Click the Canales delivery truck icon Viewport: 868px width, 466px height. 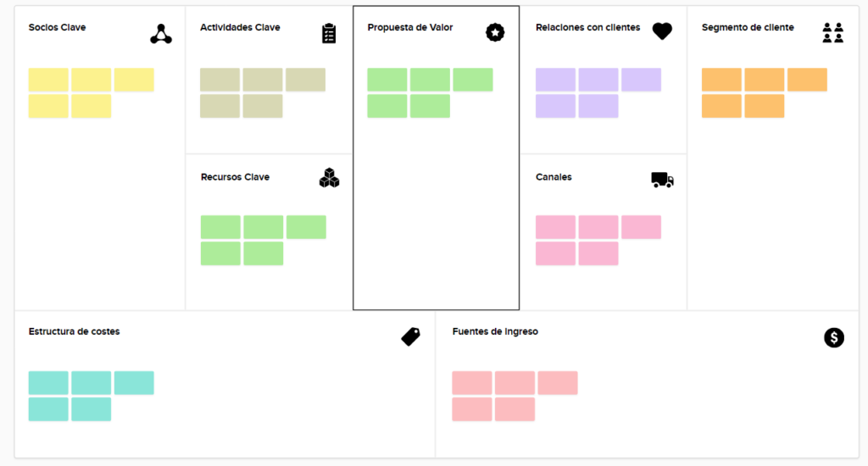[662, 180]
